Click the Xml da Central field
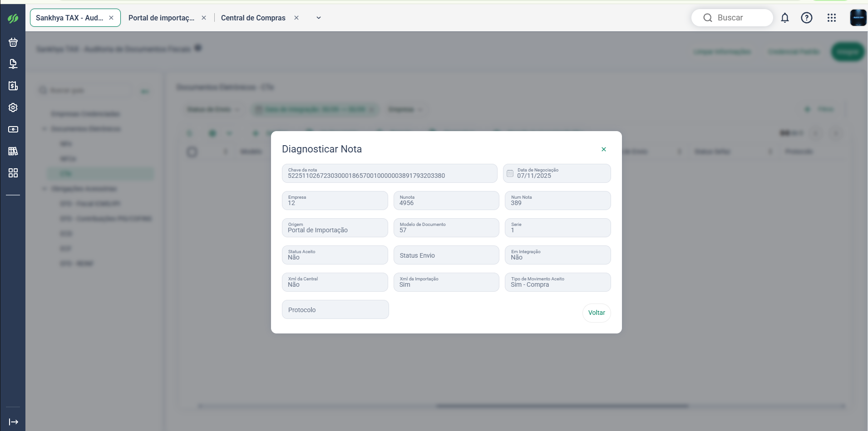868x431 pixels. tap(335, 282)
